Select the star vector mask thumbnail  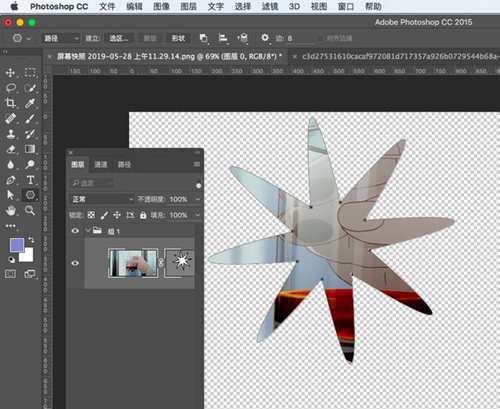tap(179, 263)
